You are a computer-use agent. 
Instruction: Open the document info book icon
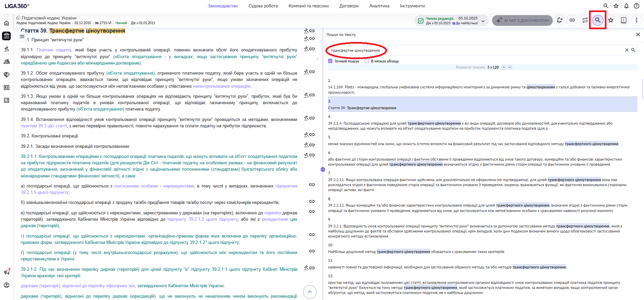coord(624,20)
